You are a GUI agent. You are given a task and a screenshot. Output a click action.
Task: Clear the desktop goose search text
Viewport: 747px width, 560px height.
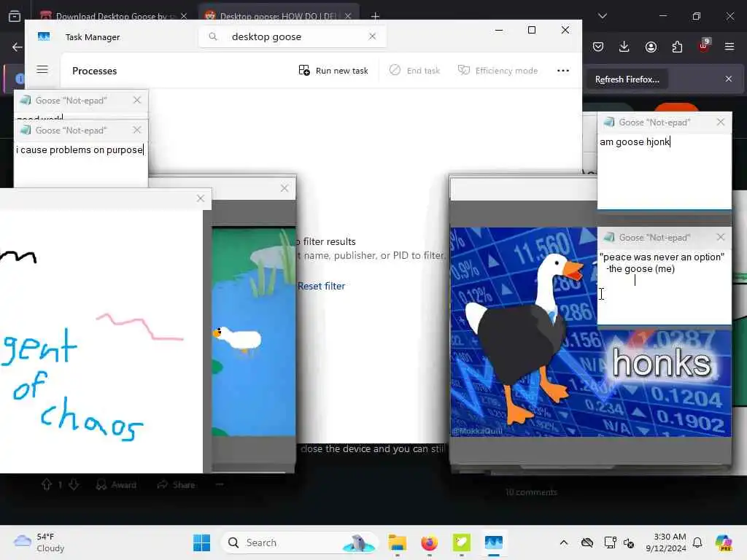[373, 36]
